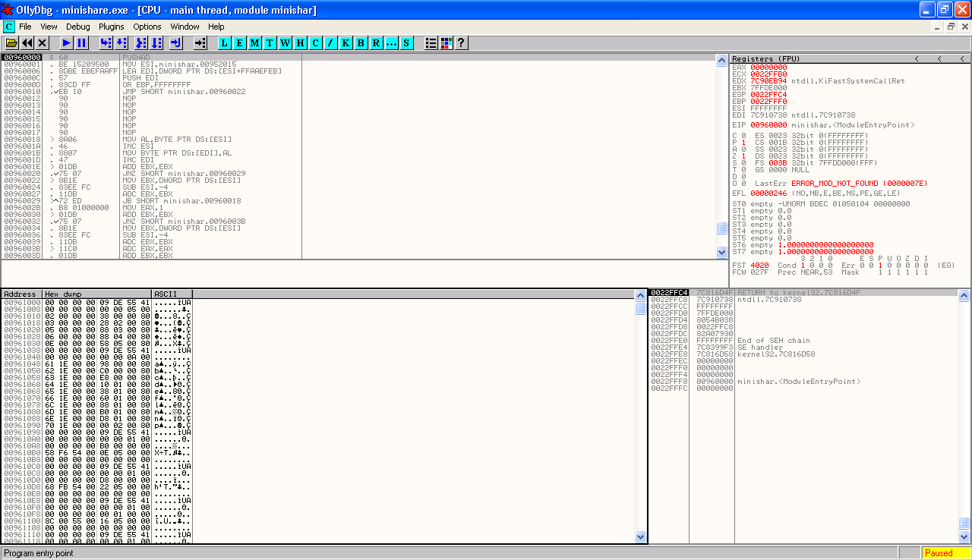The image size is (972, 560).
Task: Show Source with the S toolbar button
Action: (407, 43)
